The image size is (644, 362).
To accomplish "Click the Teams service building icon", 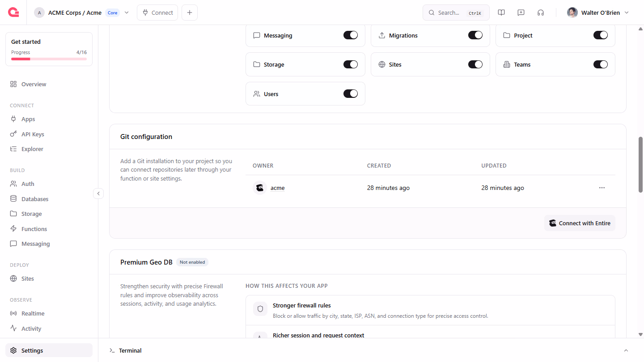I will [x=507, y=64].
